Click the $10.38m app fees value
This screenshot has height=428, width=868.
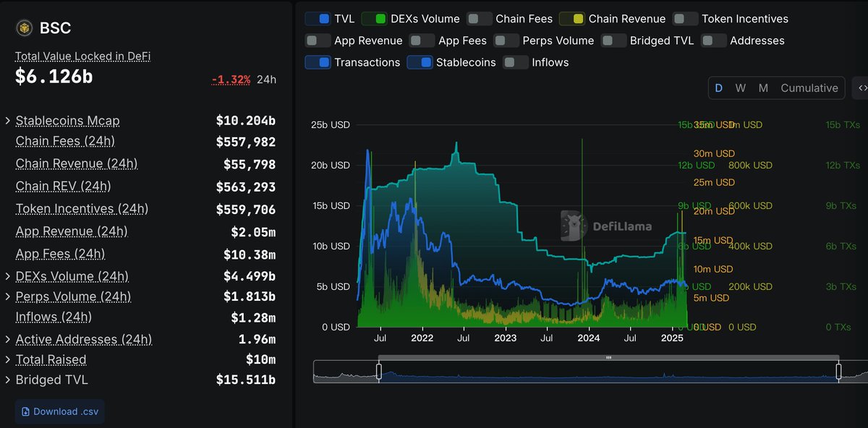tap(250, 254)
